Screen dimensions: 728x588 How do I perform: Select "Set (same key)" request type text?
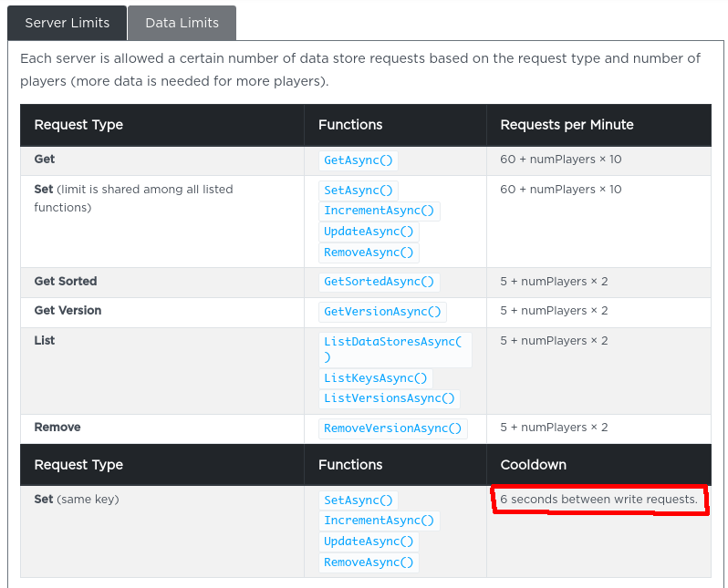click(x=77, y=500)
